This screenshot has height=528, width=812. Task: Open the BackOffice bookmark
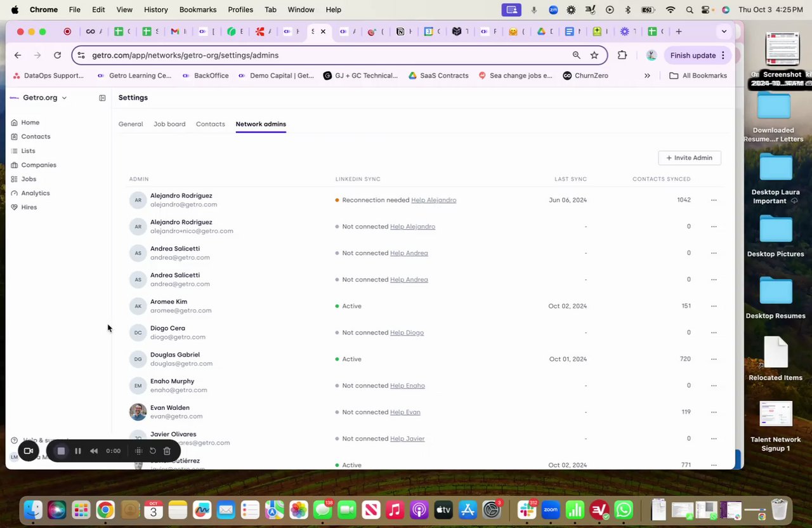tap(206, 76)
